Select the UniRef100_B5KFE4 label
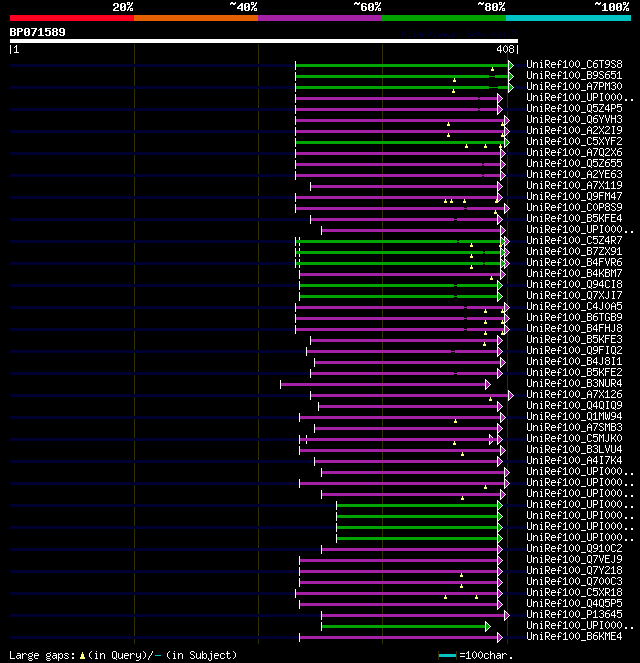 [x=574, y=218]
